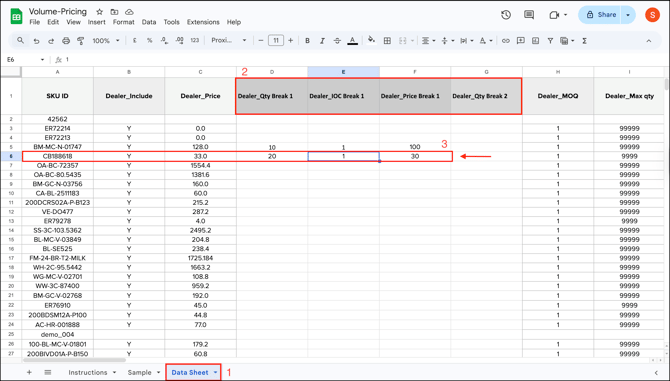Open the Data menu
This screenshot has height=381, width=670.
click(149, 22)
